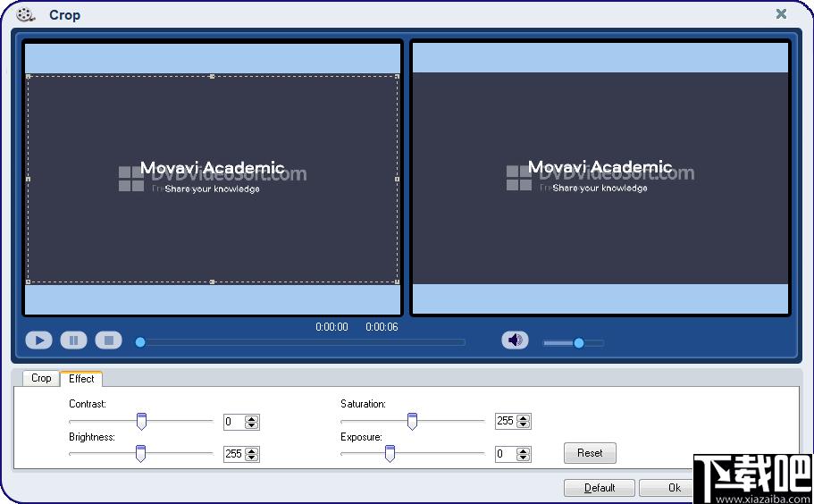The image size is (814, 504).
Task: Click the Brightness slider handle
Action: (x=140, y=454)
